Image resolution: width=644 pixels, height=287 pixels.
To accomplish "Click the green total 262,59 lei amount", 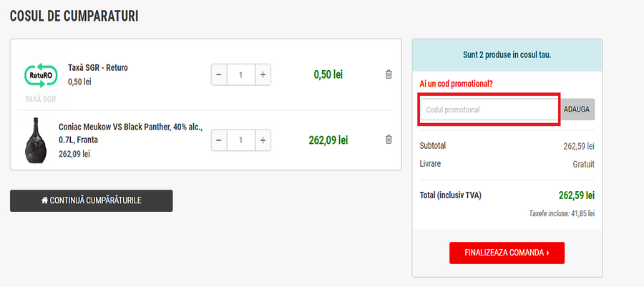I will (576, 195).
